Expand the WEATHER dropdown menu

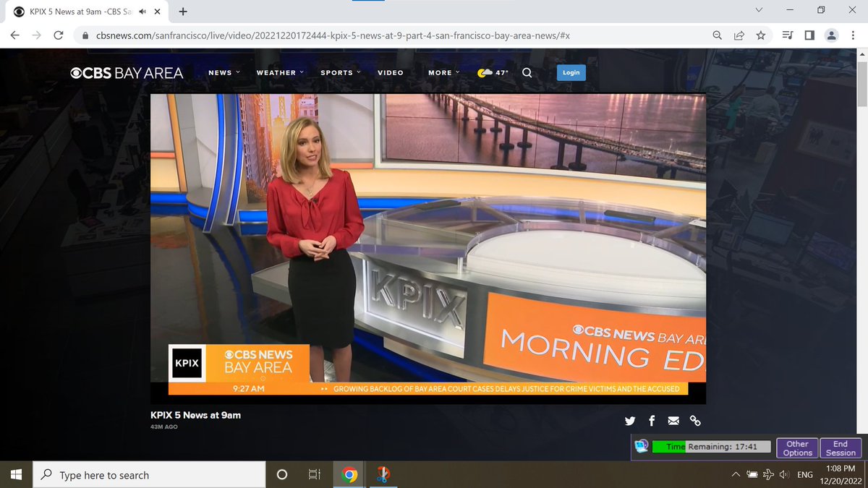tap(280, 72)
